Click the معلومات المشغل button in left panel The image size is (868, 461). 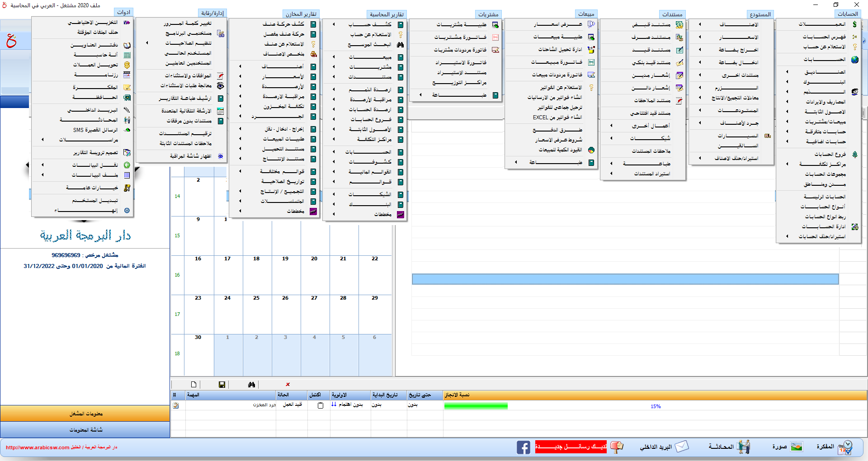coord(85,414)
